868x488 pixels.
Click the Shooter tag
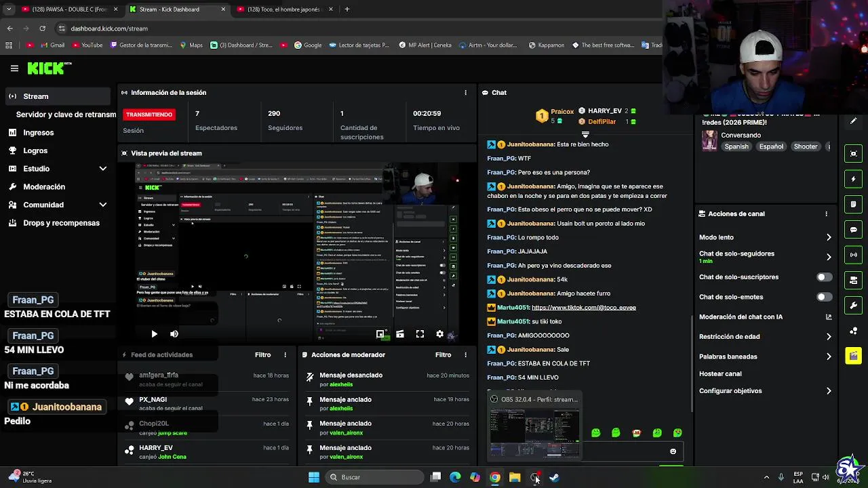806,147
